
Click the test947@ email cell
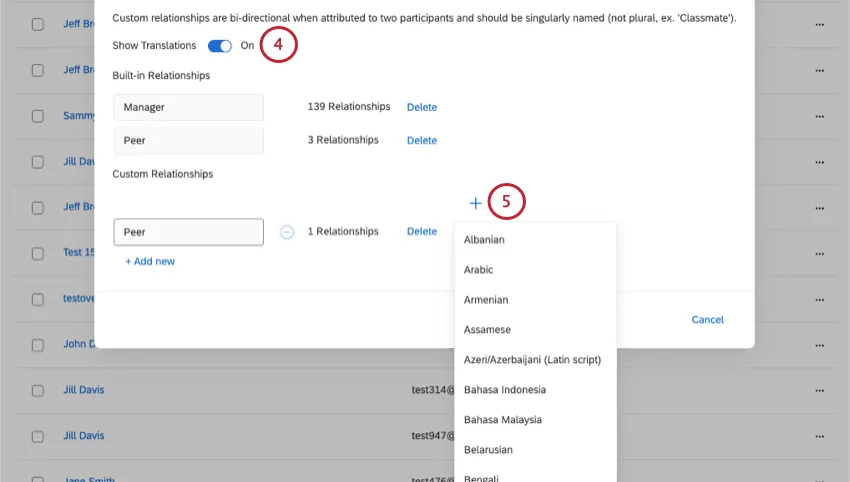pos(433,435)
